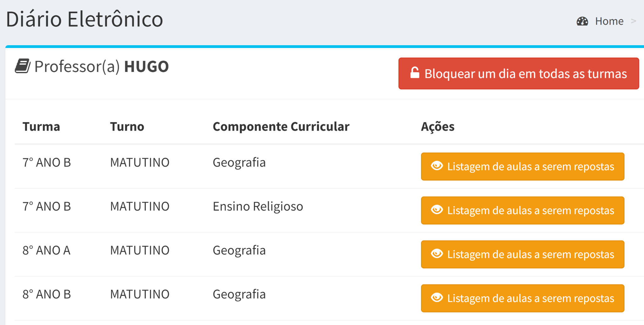The height and width of the screenshot is (325, 644).
Task: Click the Turno column header
Action: point(127,127)
